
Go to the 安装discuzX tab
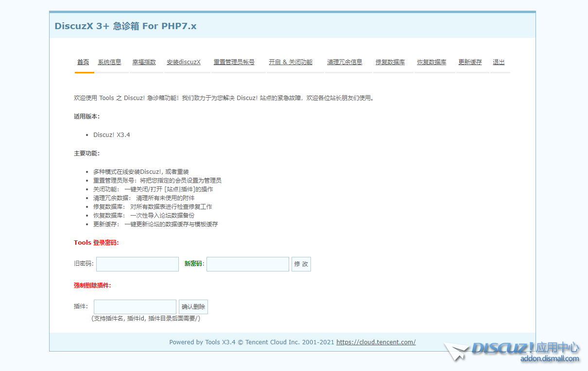click(183, 62)
